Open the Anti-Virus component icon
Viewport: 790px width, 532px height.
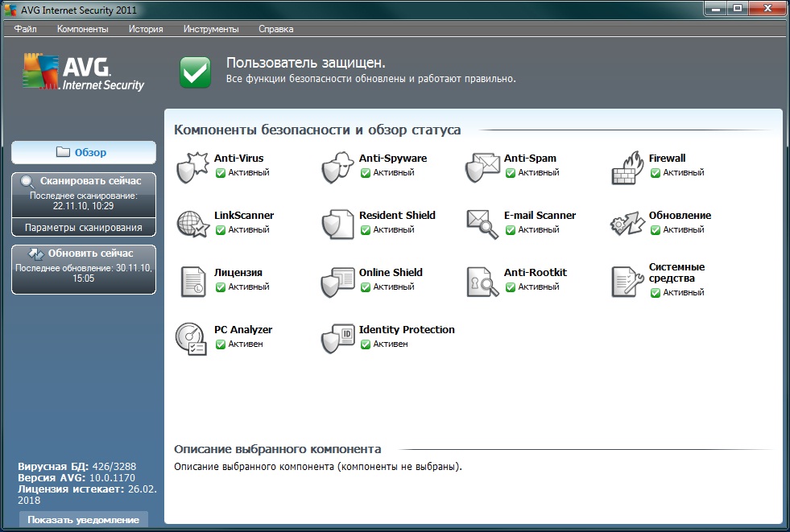[x=192, y=167]
